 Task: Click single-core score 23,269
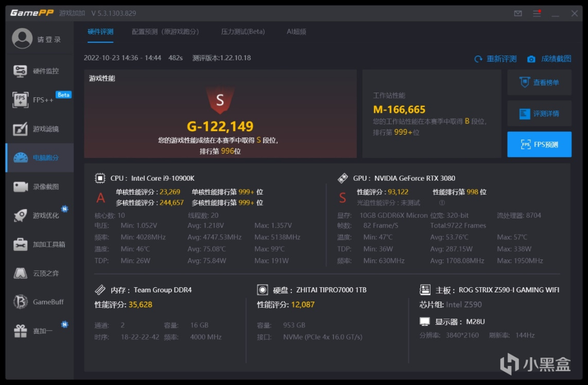[x=170, y=192]
